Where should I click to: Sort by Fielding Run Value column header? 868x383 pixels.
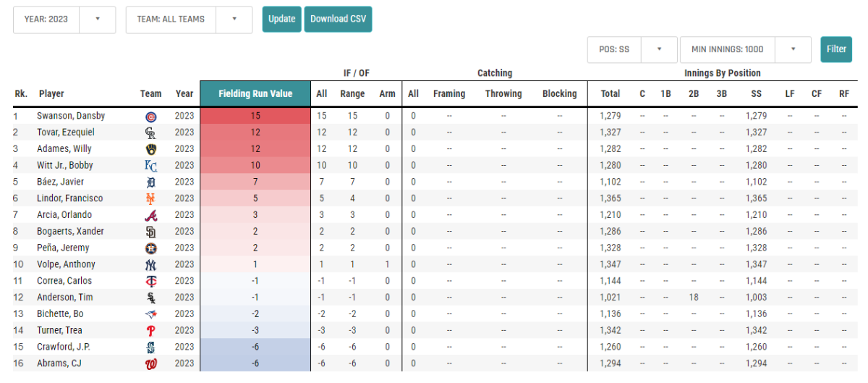tap(255, 93)
